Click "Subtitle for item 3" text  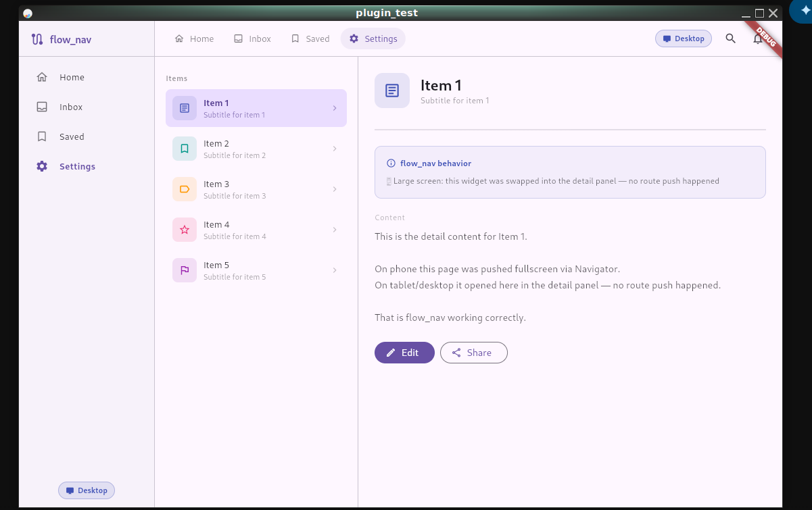[x=235, y=196]
